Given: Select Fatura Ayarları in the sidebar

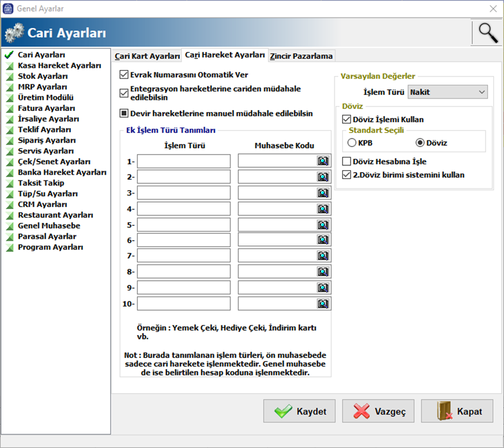Looking at the screenshot, I should [x=46, y=108].
